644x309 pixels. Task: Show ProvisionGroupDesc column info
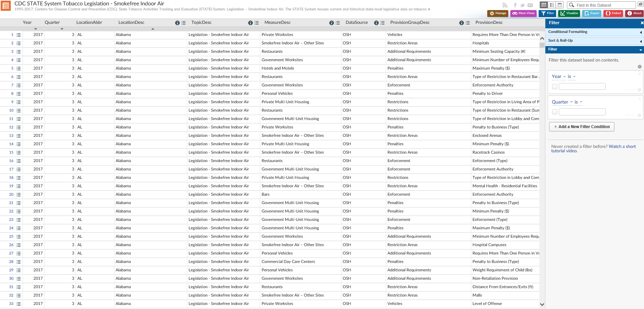pos(462,23)
